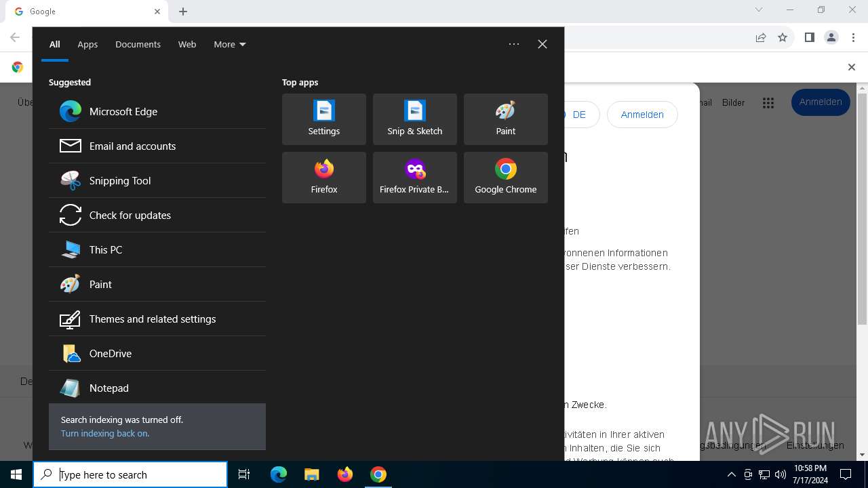Launch Snipping Tool from Suggested list
This screenshot has height=488, width=868.
157,180
